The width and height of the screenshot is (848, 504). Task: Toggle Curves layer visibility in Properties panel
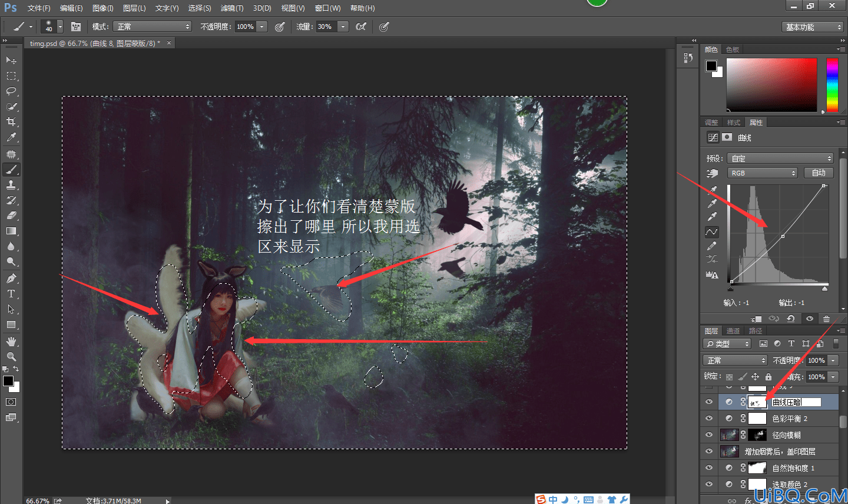click(810, 319)
